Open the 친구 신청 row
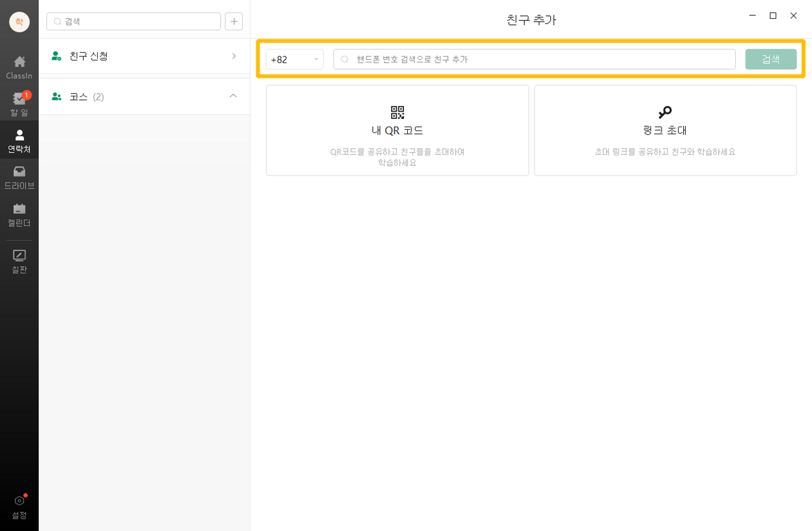812x531 pixels. coord(145,56)
